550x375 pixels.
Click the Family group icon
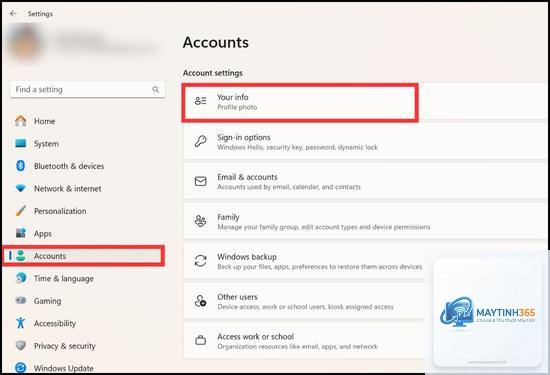(201, 221)
